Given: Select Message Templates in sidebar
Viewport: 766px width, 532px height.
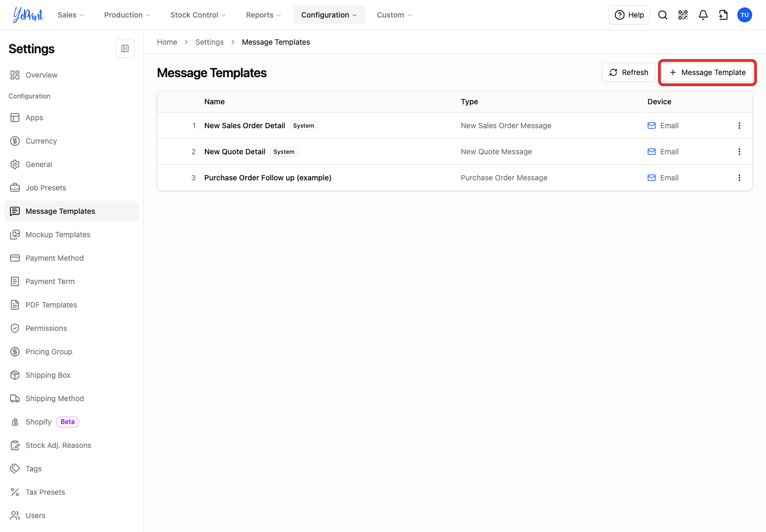Looking at the screenshot, I should click(71, 211).
